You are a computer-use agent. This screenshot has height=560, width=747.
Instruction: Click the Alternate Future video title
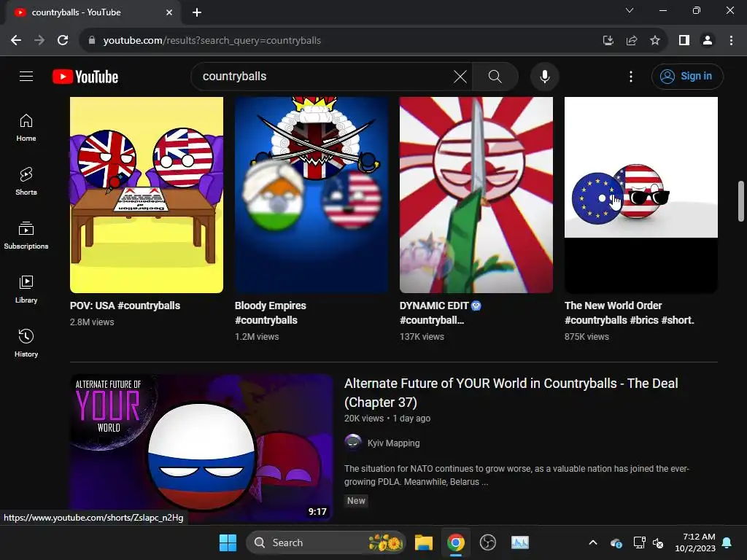pos(511,393)
